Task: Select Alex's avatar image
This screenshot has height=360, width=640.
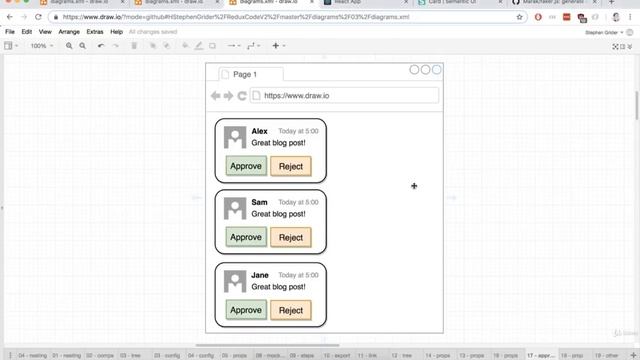Action: pyautogui.click(x=235, y=137)
